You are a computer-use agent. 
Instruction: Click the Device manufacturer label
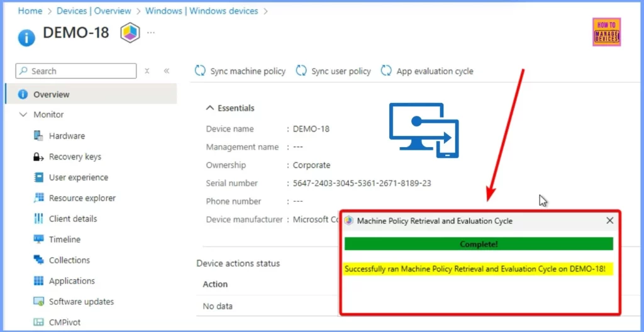[x=245, y=219]
